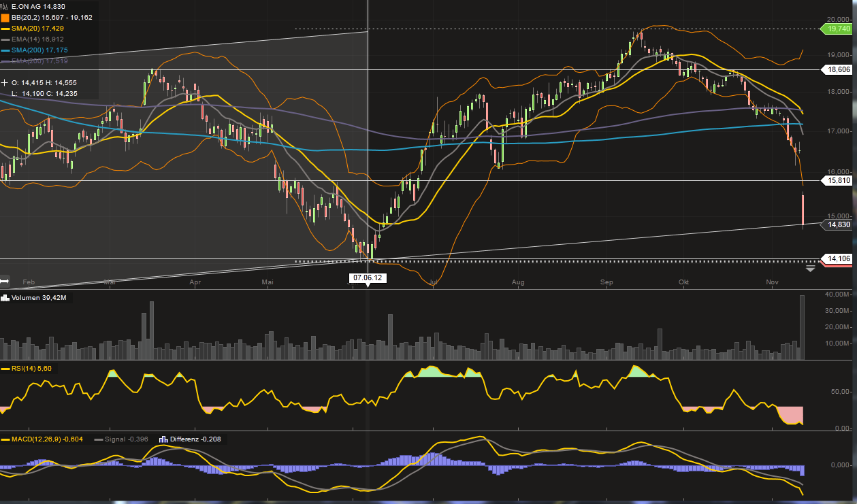Click the Jul label on the time axis
Screen dimensions: 857x504
[x=433, y=281]
